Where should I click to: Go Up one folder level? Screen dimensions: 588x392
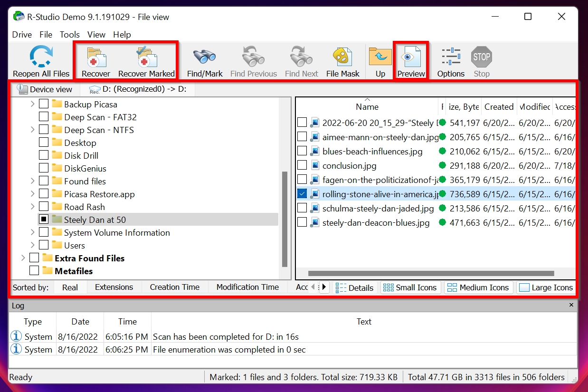(x=380, y=57)
